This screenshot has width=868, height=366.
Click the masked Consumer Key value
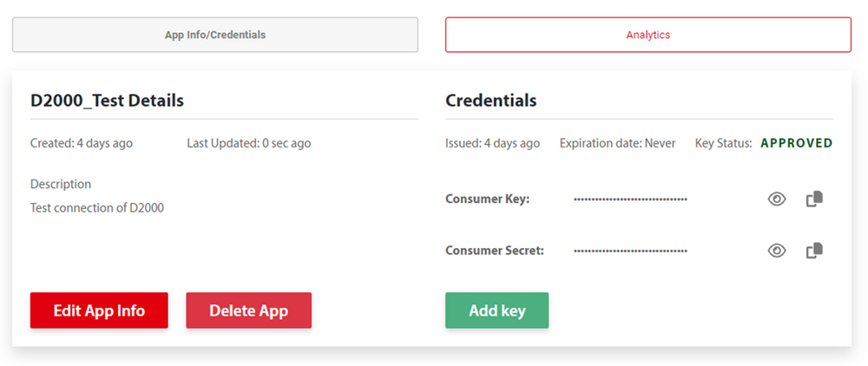(630, 199)
